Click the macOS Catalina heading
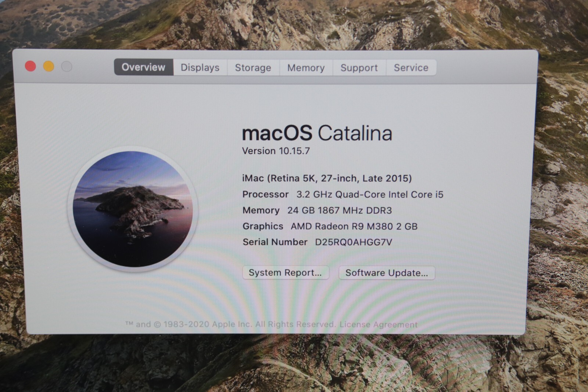Viewport: 588px width, 392px height. coord(317,133)
